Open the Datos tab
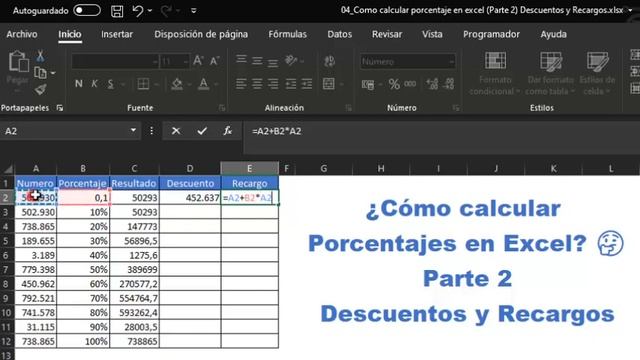 [340, 34]
